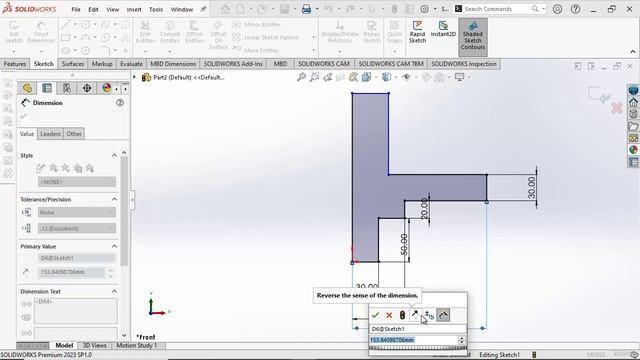Screen dimensions: 640x360
Task: Open the View menu
Action: (x=112, y=9)
